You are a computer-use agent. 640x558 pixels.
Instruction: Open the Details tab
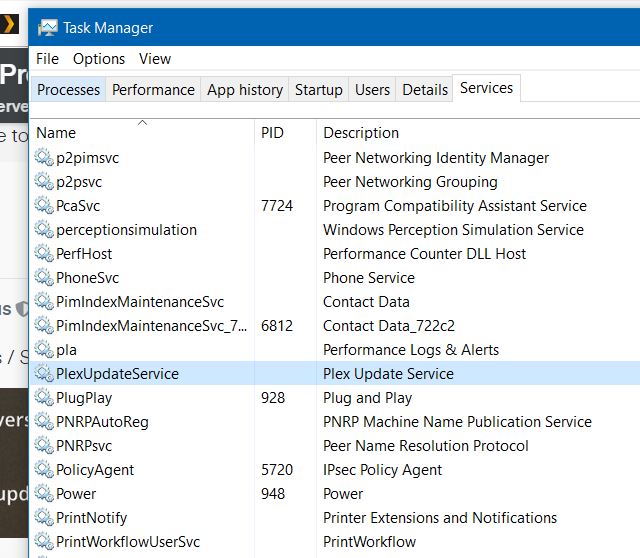click(x=425, y=90)
